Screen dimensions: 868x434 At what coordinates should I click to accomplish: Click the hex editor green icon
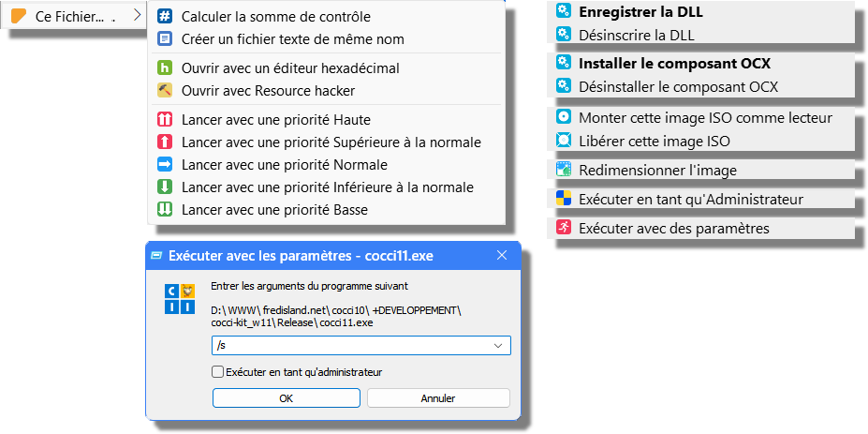click(x=165, y=68)
